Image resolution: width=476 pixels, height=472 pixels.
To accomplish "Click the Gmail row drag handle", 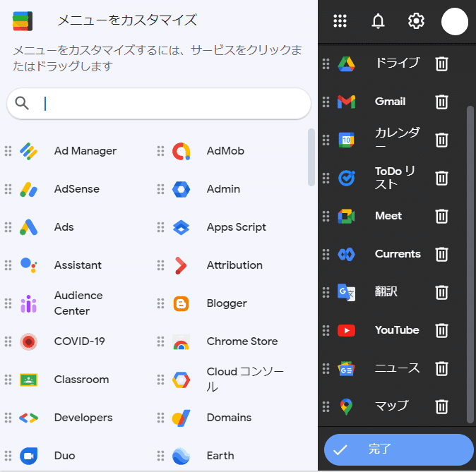I will click(x=326, y=102).
